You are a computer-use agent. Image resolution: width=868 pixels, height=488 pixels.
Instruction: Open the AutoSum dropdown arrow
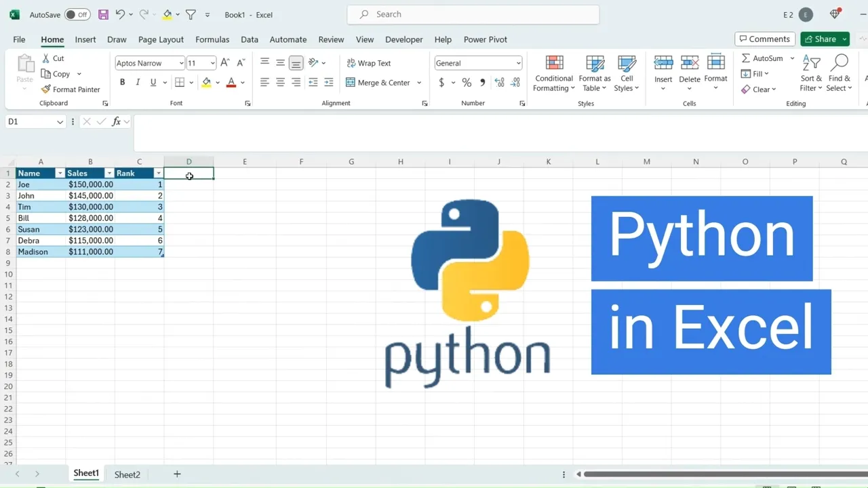coord(792,58)
